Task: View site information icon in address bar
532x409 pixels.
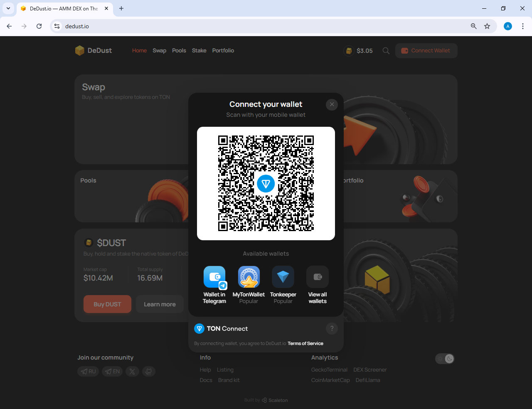Action: [x=57, y=26]
